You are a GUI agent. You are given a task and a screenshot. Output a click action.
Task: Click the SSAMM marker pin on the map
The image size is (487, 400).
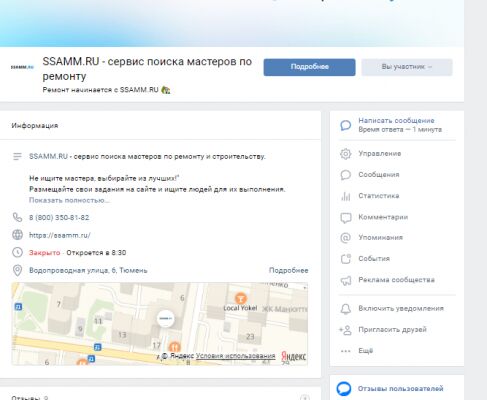click(x=166, y=318)
